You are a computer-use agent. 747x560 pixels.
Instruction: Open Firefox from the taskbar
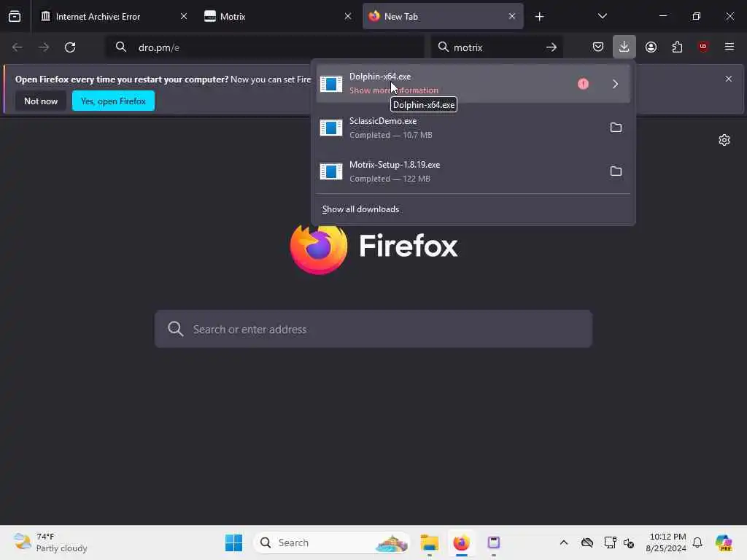[x=461, y=542]
